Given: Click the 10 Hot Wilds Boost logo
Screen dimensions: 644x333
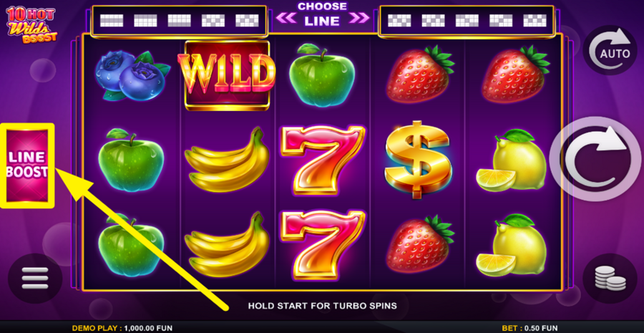Looking at the screenshot, I should 31,24.
